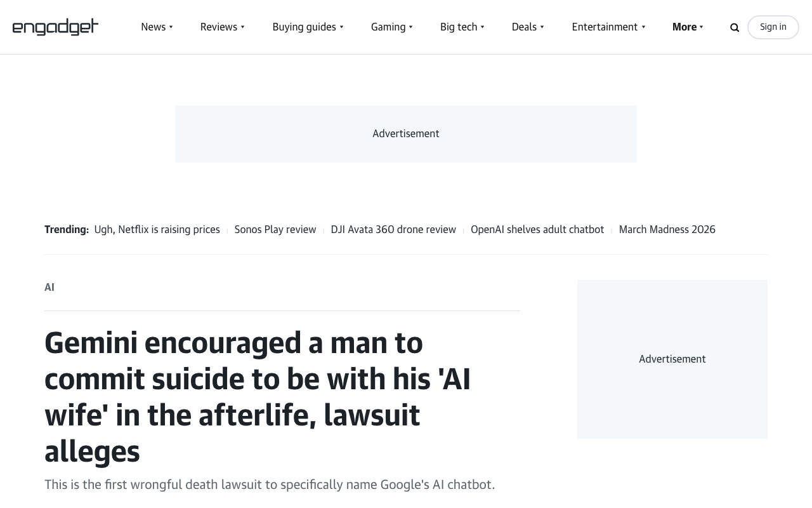Open the Sonos Play review
The height and width of the screenshot is (508, 812).
[x=275, y=229]
